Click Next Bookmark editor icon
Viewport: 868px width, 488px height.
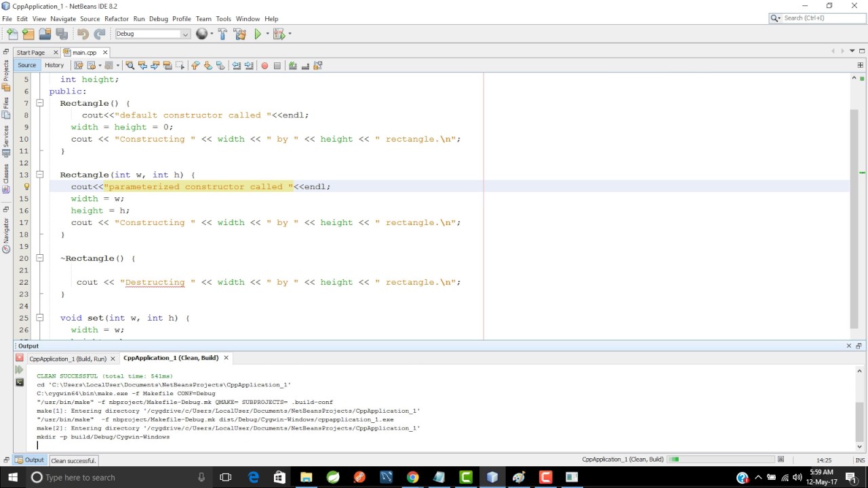click(x=208, y=66)
